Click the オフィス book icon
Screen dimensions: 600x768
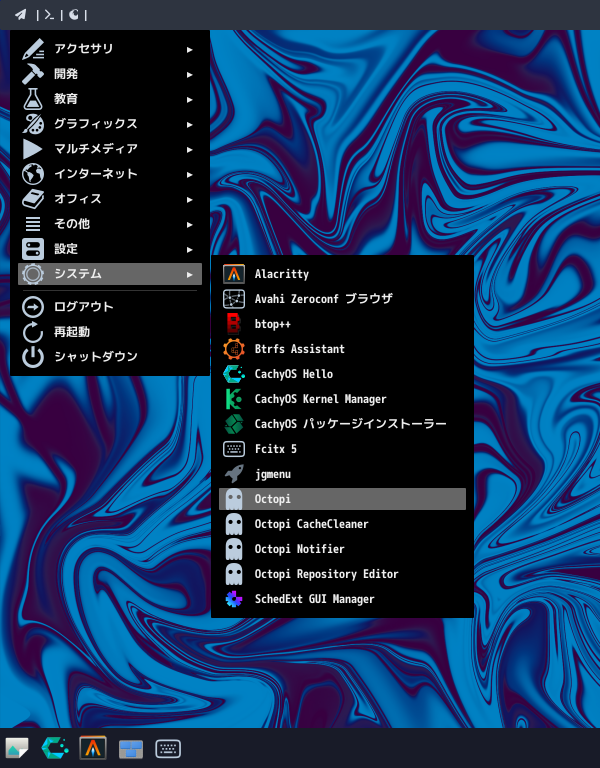point(33,199)
